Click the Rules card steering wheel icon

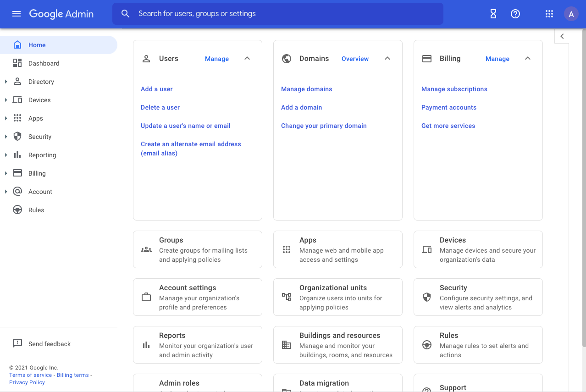[427, 345]
